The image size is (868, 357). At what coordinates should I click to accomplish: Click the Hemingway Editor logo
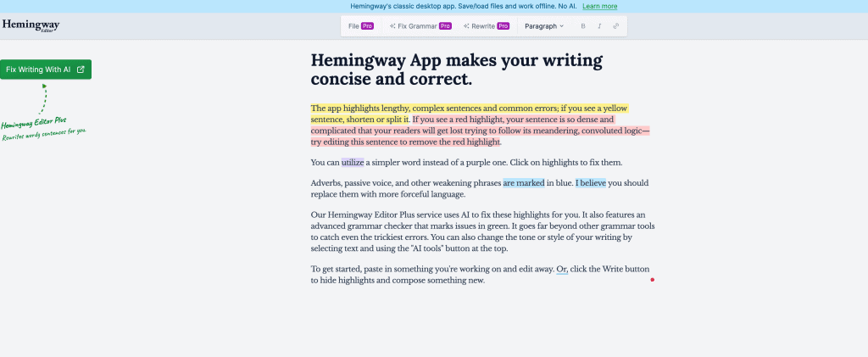[x=31, y=25]
